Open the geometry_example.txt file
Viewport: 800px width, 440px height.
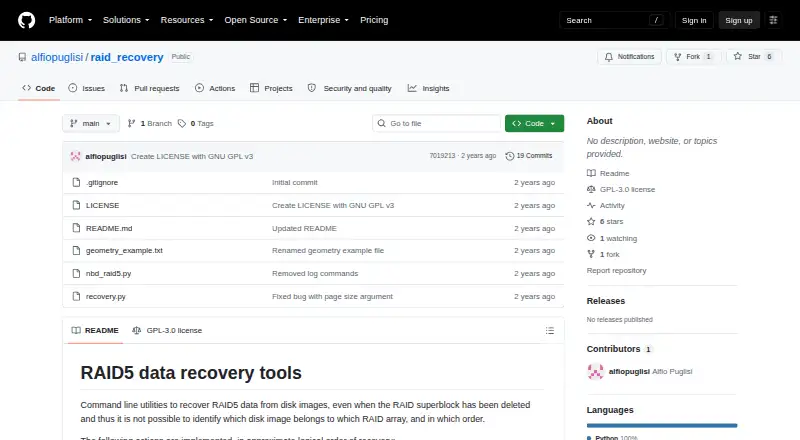tap(124, 251)
